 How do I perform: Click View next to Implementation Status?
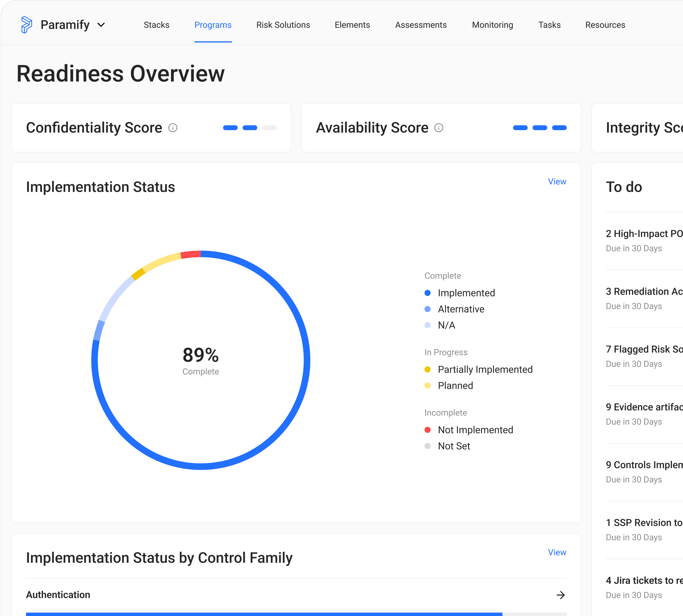click(557, 181)
